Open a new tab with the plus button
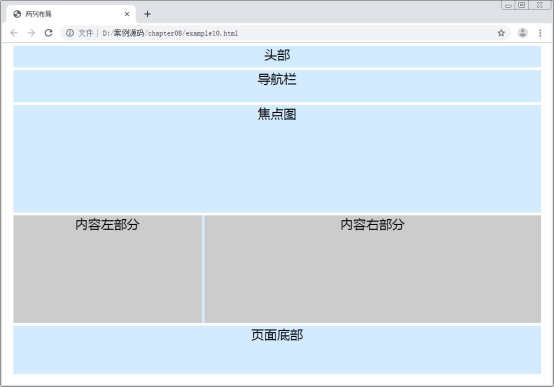 147,14
